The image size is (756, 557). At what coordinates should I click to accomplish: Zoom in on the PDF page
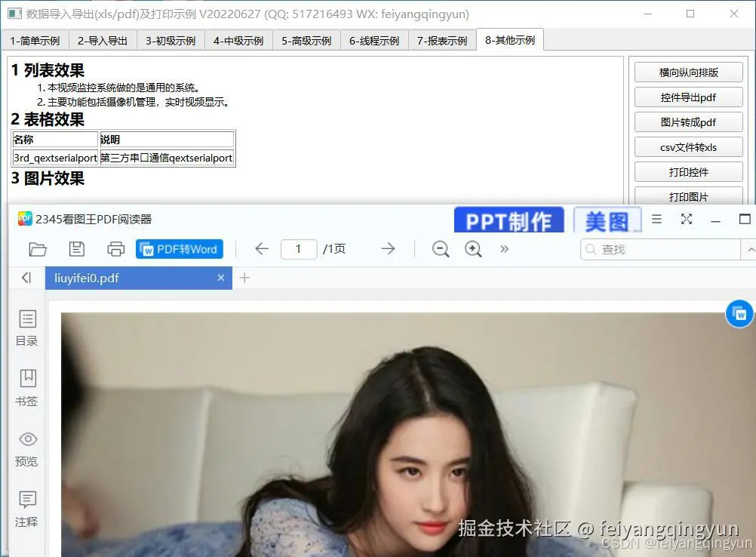pyautogui.click(x=473, y=249)
